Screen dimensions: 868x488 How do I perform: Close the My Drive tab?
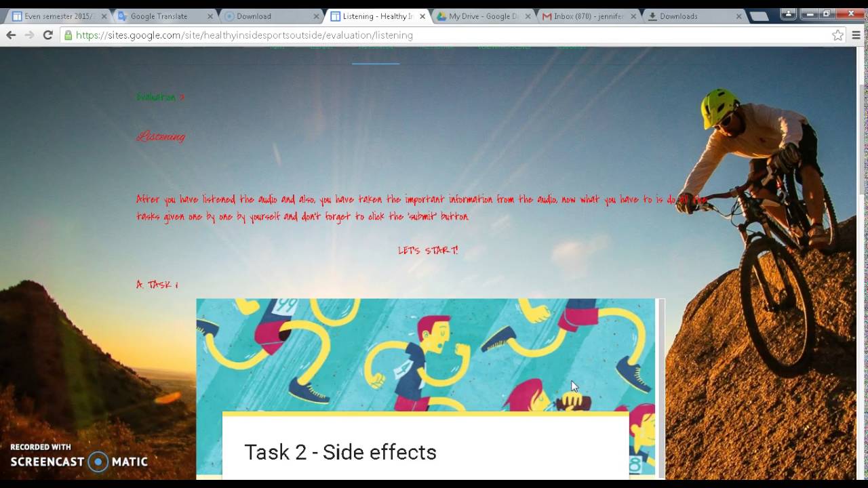pos(528,16)
